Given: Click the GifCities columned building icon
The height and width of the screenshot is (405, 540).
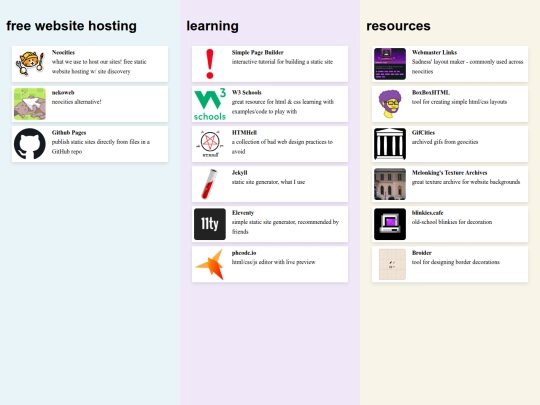Looking at the screenshot, I should (x=390, y=144).
